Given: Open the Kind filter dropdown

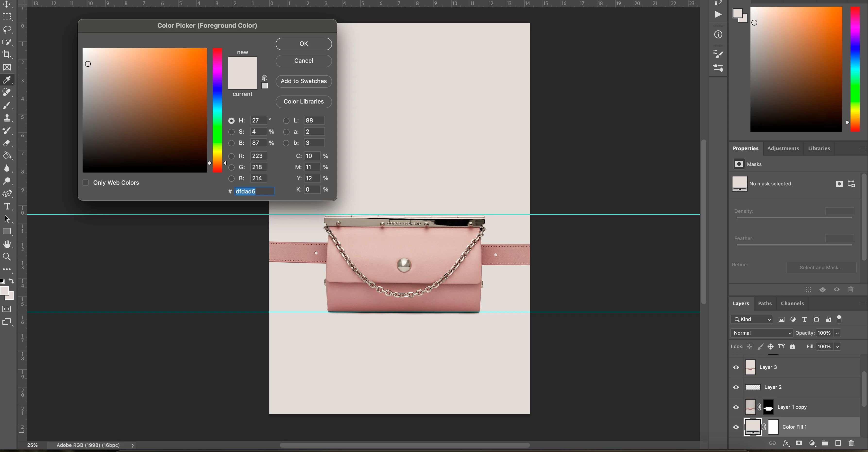Looking at the screenshot, I should [751, 319].
